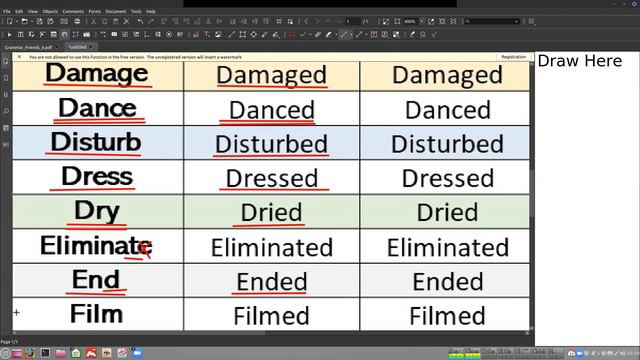The height and width of the screenshot is (360, 640).
Task: Expand the highlighter tool dropdown arrow
Action: pyautogui.click(x=336, y=35)
